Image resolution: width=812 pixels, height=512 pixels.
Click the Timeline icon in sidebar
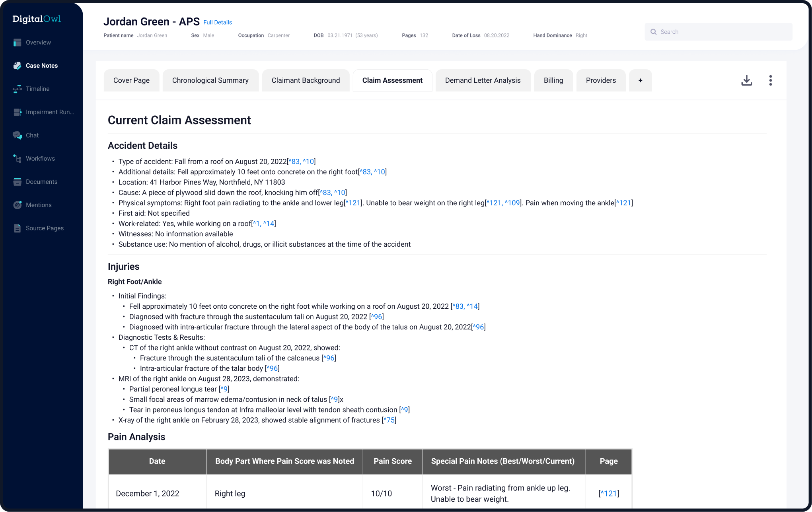(17, 89)
